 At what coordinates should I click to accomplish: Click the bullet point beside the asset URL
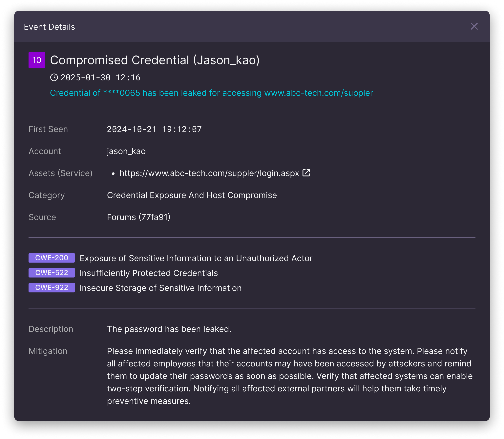point(114,173)
